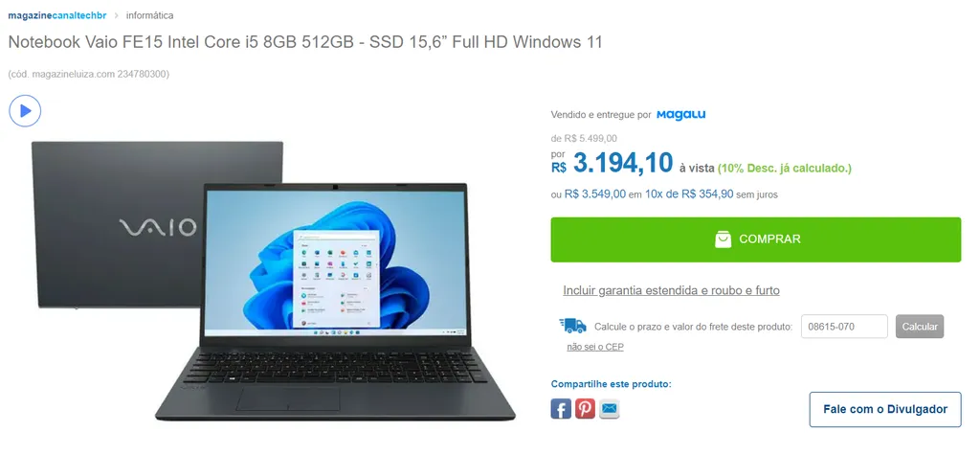The width and height of the screenshot is (980, 455).
Task: Play the product video button
Action: 25,111
